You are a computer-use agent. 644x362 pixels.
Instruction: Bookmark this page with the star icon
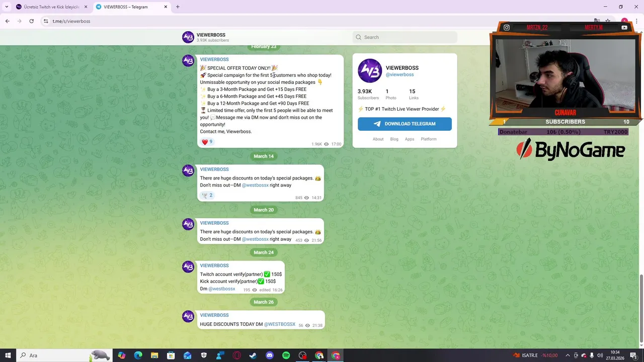pyautogui.click(x=608, y=21)
